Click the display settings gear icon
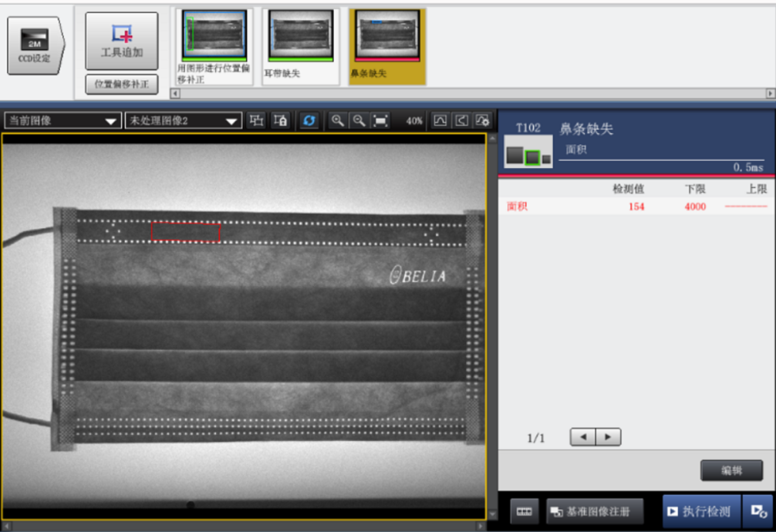Image resolution: width=776 pixels, height=532 pixels. (481, 121)
